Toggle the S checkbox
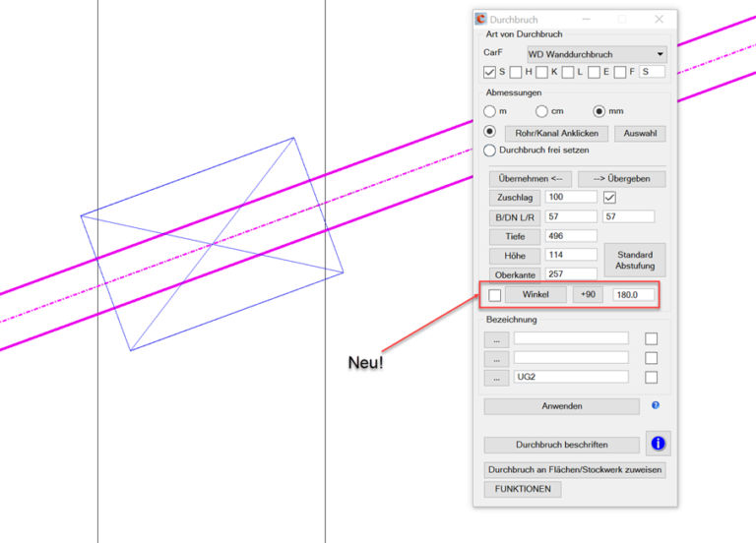Screen dimensions: 756x543 (489, 72)
